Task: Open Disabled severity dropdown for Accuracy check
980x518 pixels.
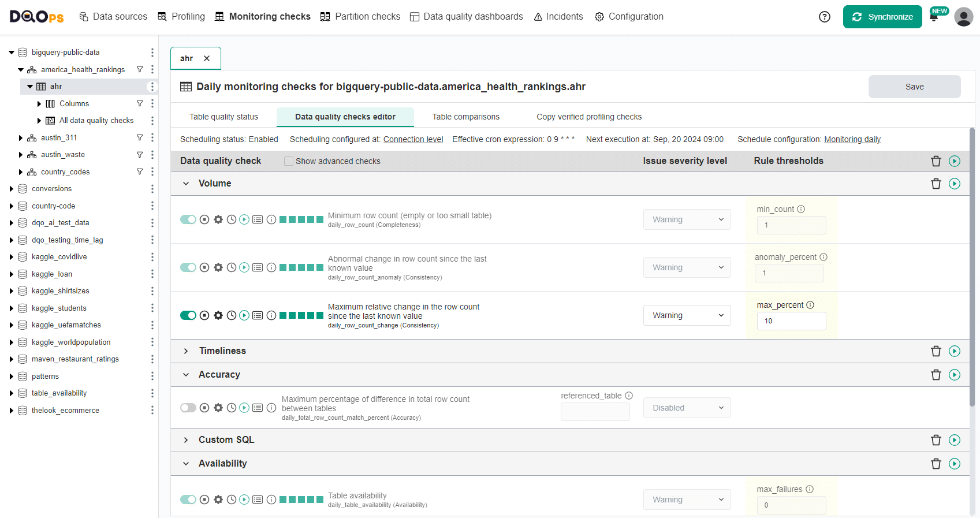Action: (687, 408)
